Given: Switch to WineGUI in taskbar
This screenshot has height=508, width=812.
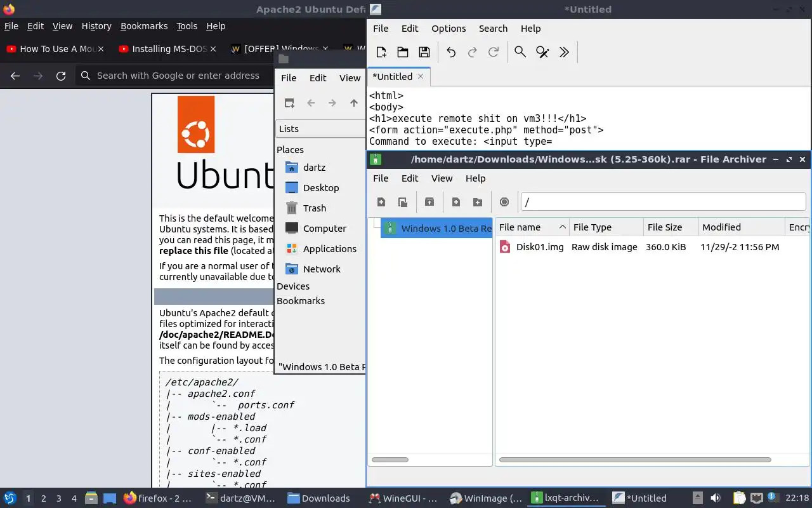Looking at the screenshot, I should [x=403, y=498].
